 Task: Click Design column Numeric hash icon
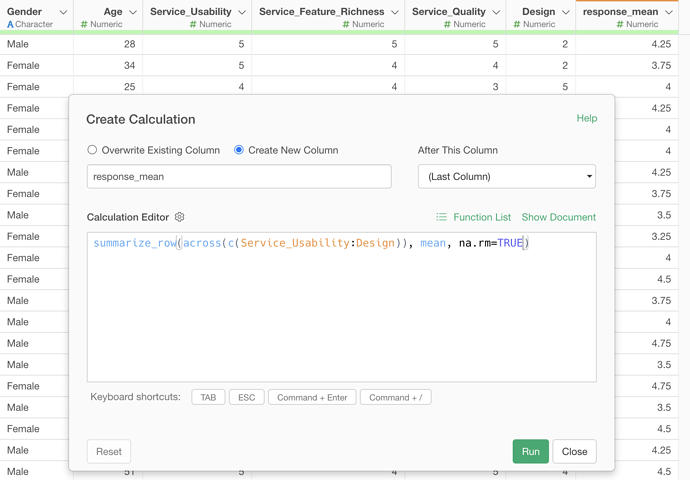pyautogui.click(x=517, y=24)
